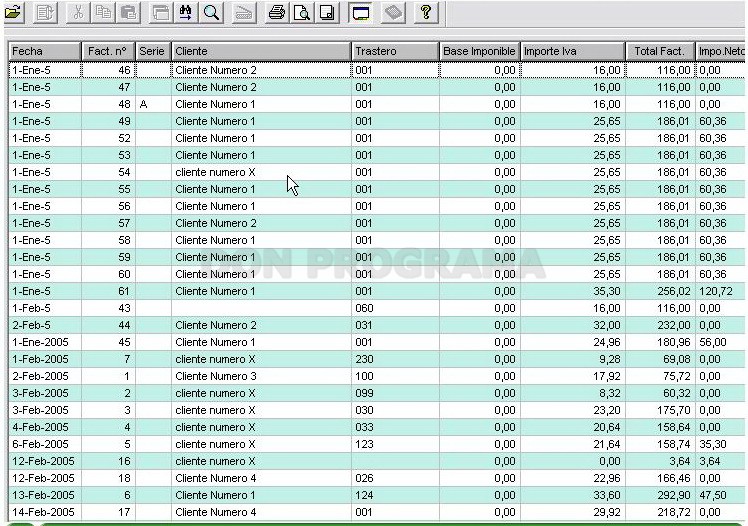This screenshot has height=526, width=748.
Task: Open help with the question mark icon
Action: pyautogui.click(x=426, y=12)
